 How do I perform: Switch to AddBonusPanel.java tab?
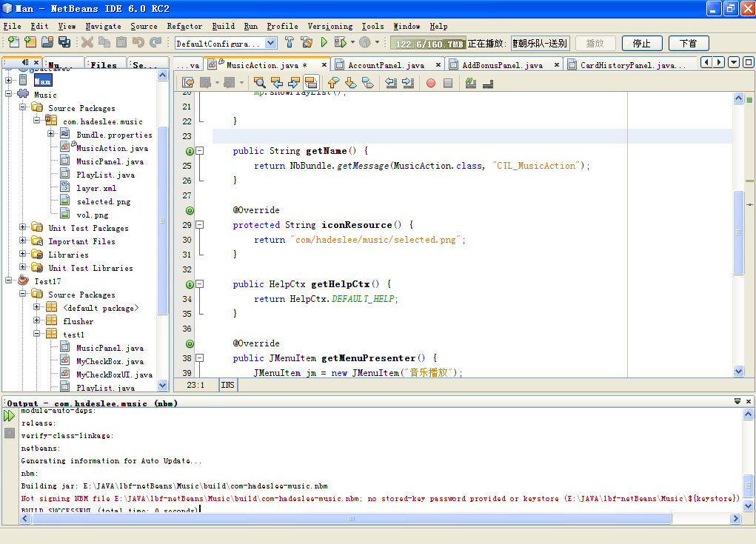502,65
